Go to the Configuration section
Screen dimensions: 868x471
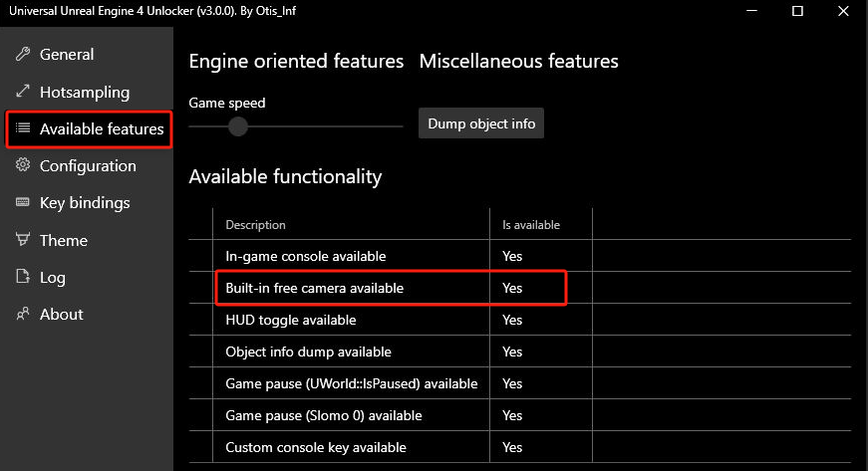tap(87, 166)
